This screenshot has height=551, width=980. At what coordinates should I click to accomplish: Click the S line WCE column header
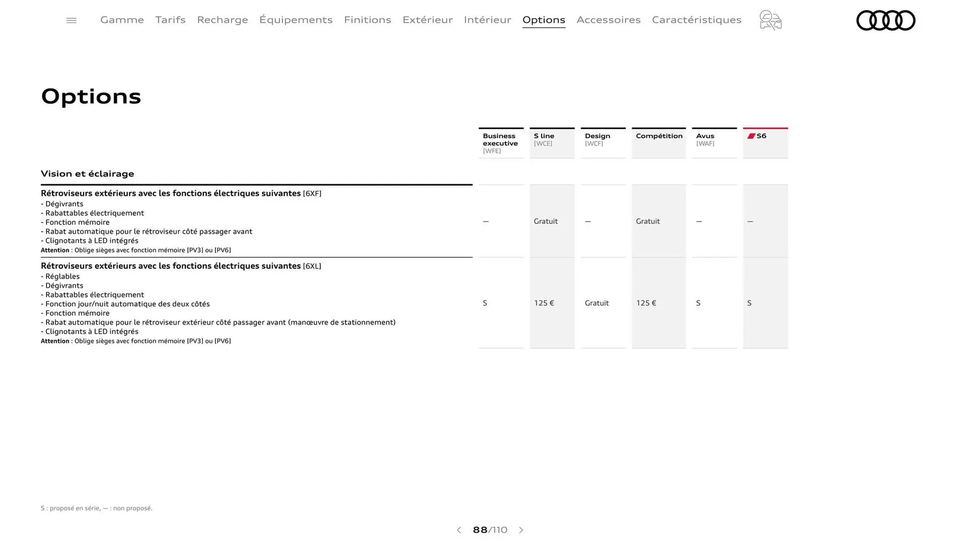point(552,140)
